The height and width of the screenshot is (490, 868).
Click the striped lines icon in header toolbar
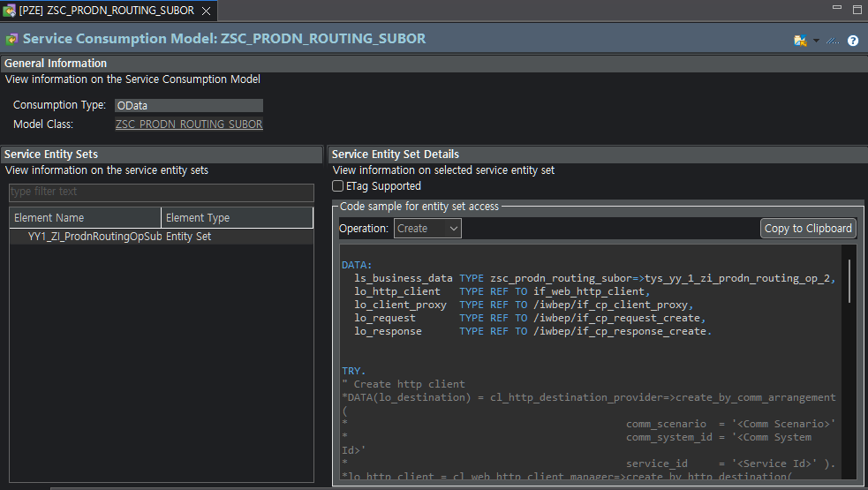(x=833, y=41)
